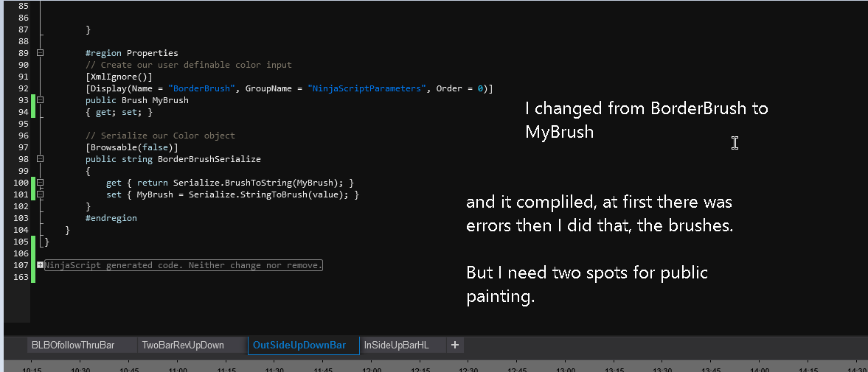Collapse the get accessor fold on line 100
This screenshot has width=868, height=372.
pyautogui.click(x=40, y=183)
